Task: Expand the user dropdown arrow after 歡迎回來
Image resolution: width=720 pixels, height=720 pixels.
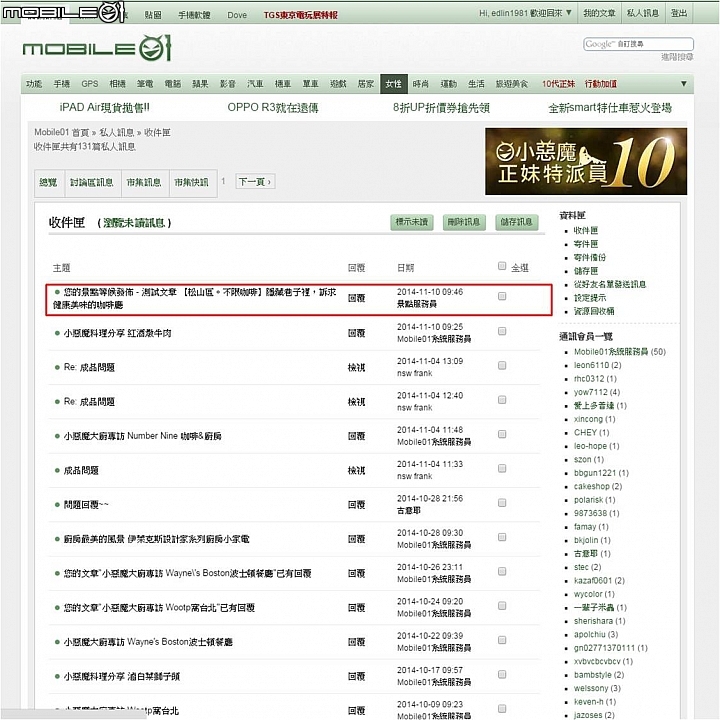Action: pyautogui.click(x=569, y=13)
